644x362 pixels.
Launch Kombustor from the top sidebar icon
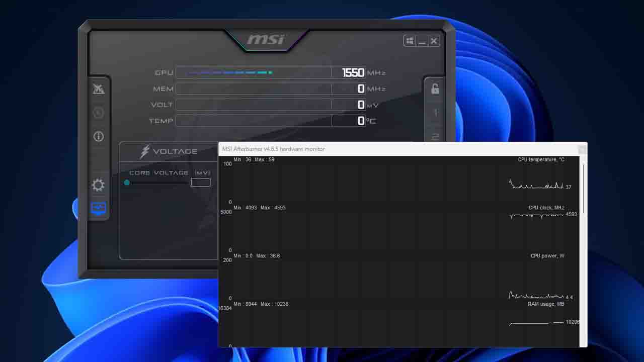tap(99, 89)
